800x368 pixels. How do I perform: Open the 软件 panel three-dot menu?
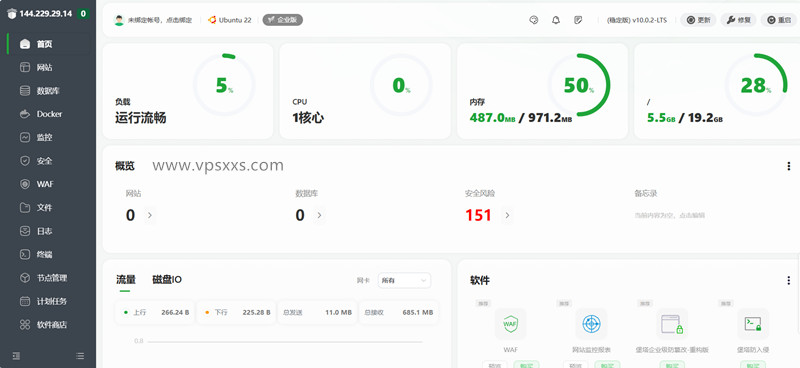pyautogui.click(x=789, y=280)
